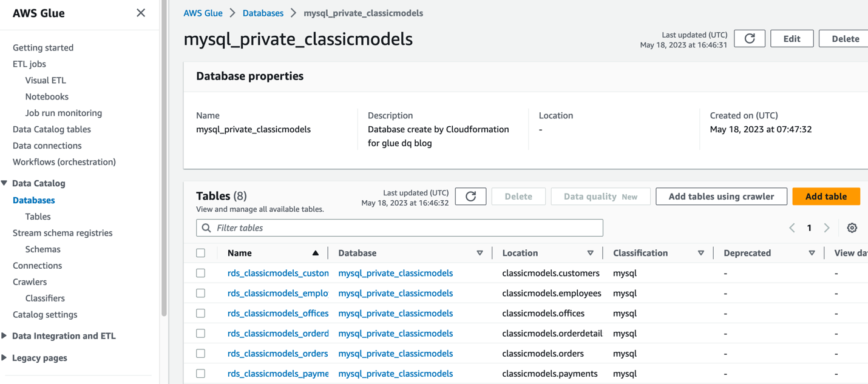
Task: Click the Delete button in Tables panel
Action: point(518,197)
